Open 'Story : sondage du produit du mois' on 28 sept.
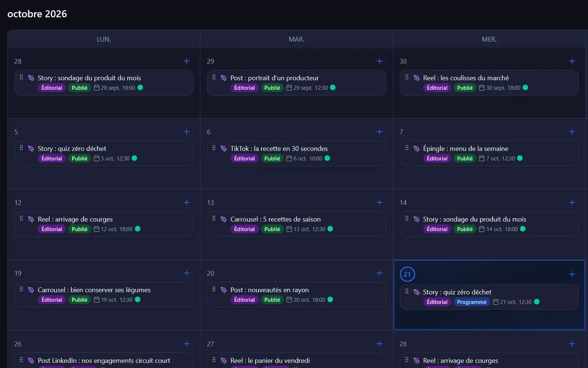588x368 pixels. 104,83
